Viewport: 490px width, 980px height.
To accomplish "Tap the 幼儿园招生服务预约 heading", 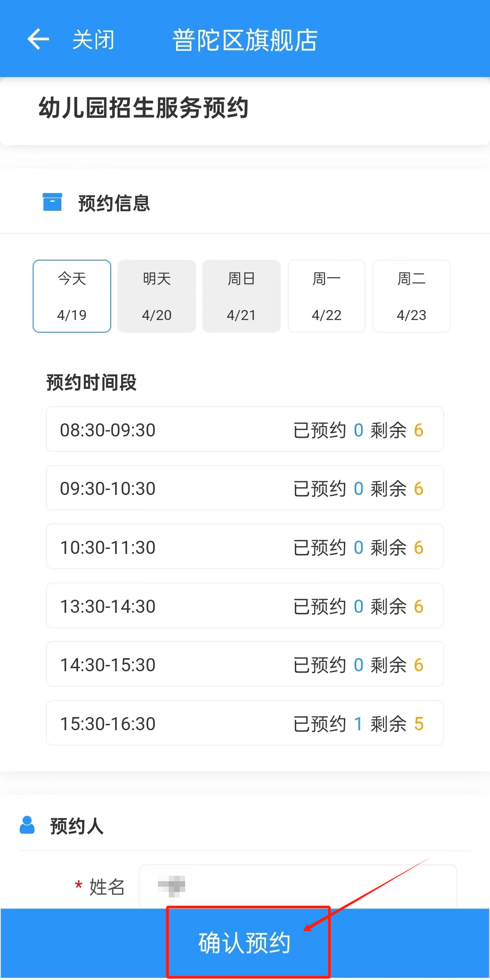I will (143, 108).
